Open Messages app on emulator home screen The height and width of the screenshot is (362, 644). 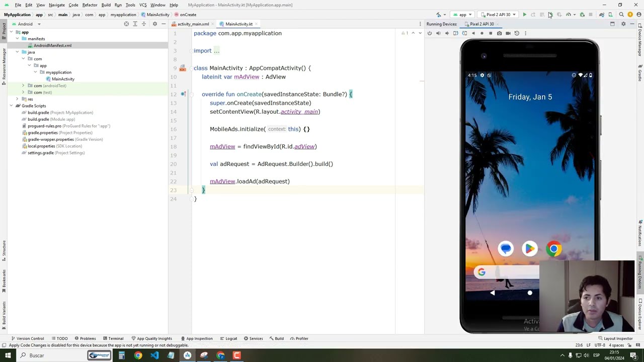[x=506, y=249]
